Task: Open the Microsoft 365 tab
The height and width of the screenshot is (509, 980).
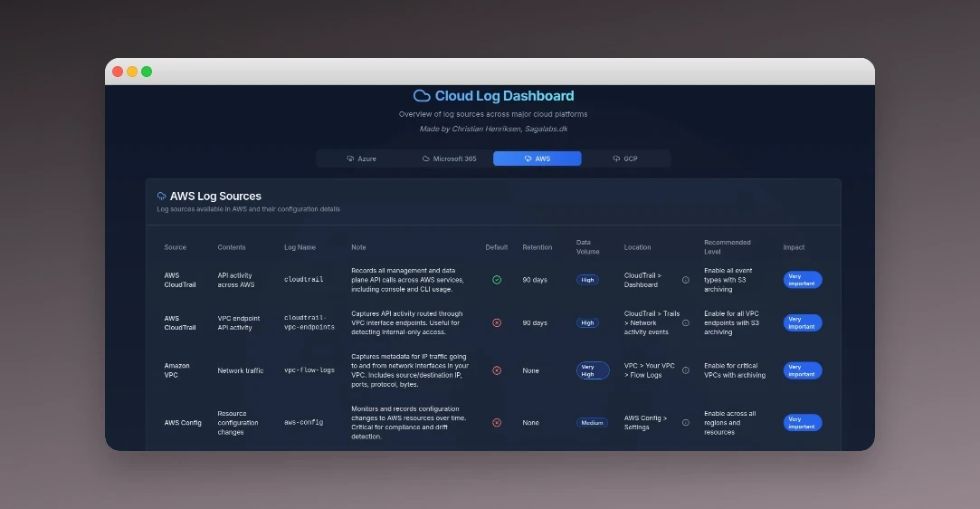Action: (x=449, y=158)
